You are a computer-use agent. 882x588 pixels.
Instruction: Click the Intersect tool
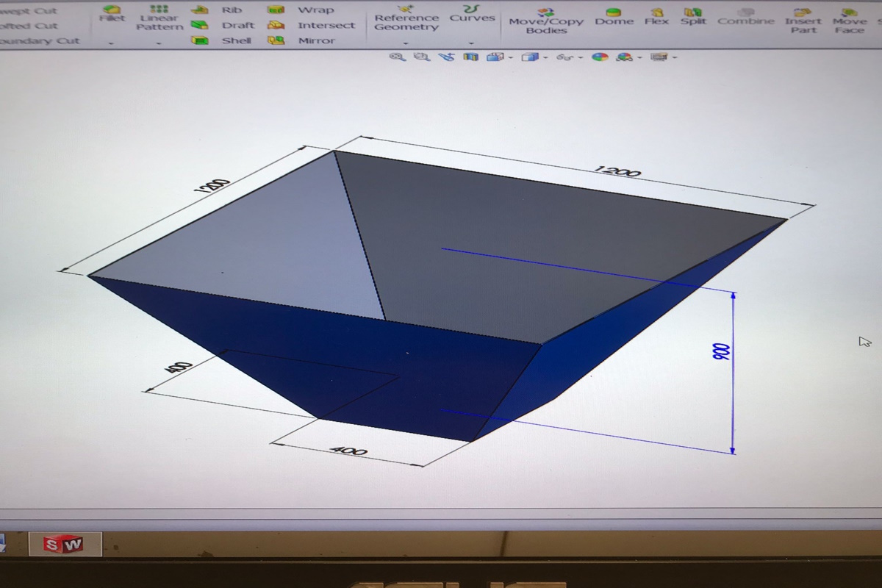point(311,25)
